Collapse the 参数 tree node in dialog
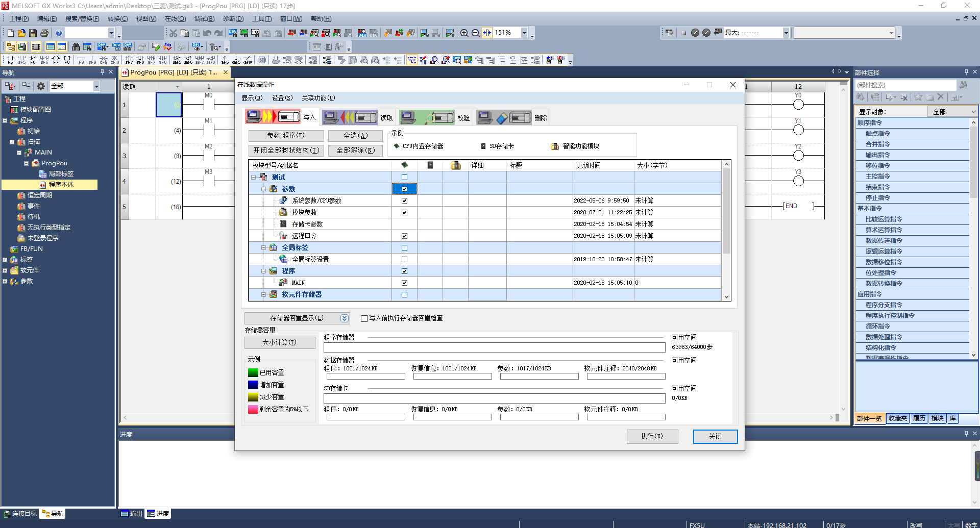Image resolution: width=980 pixels, height=528 pixels. tap(264, 189)
